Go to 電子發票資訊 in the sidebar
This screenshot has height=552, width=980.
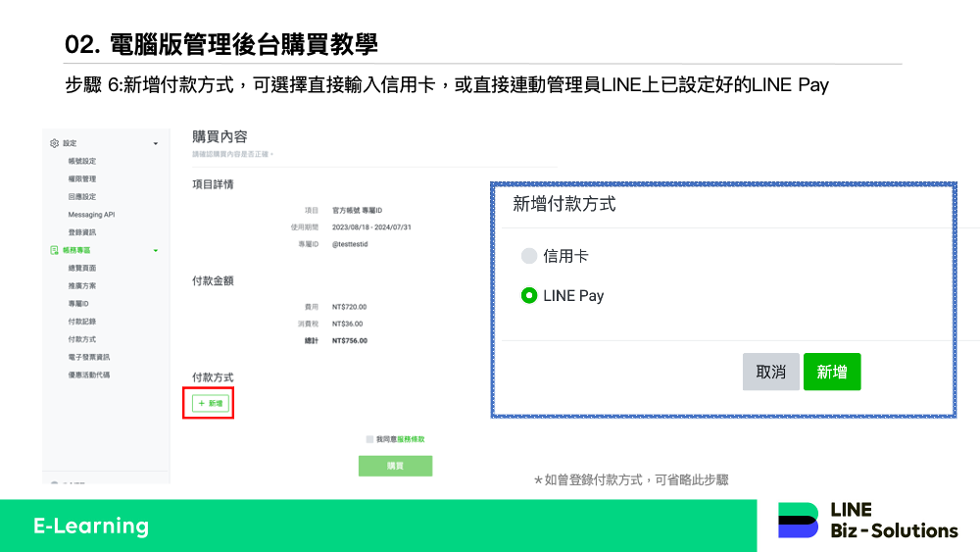[x=89, y=357]
